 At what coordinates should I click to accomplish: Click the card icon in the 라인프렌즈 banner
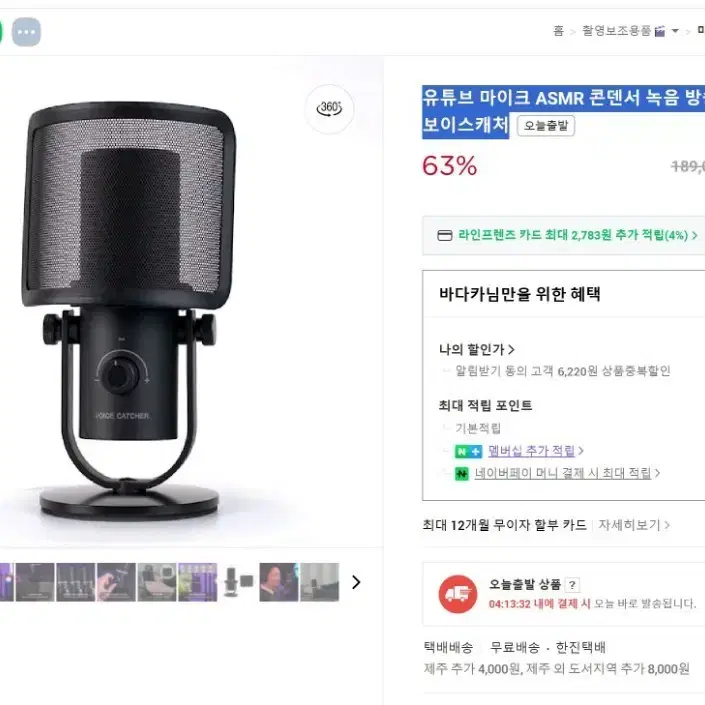(445, 236)
